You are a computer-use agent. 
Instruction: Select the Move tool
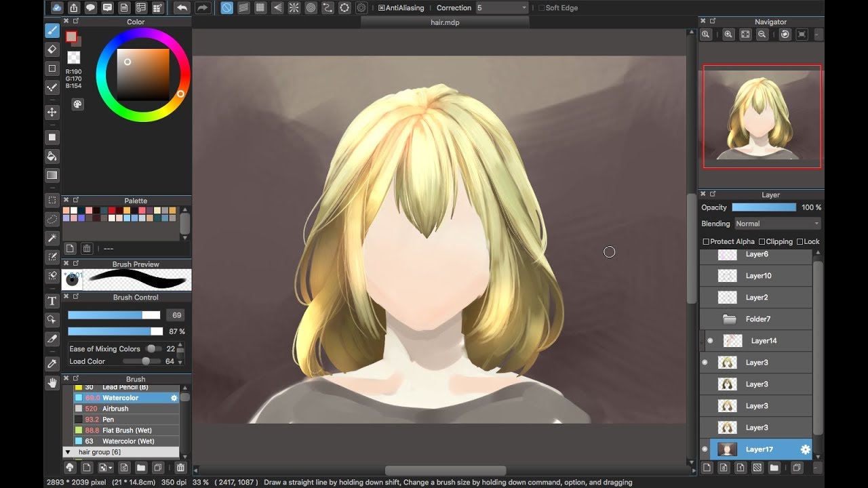pos(52,112)
